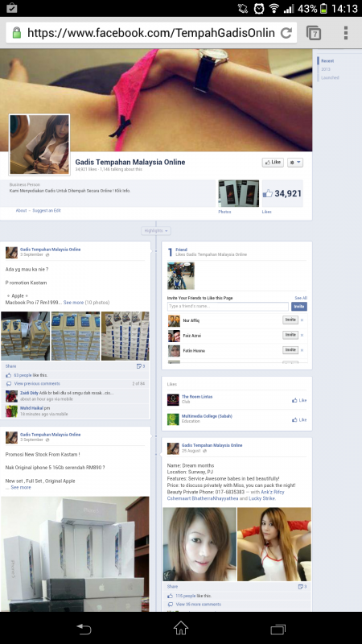This screenshot has height=644, width=362.
Task: Like The Room Lintas club page
Action: coord(299,400)
